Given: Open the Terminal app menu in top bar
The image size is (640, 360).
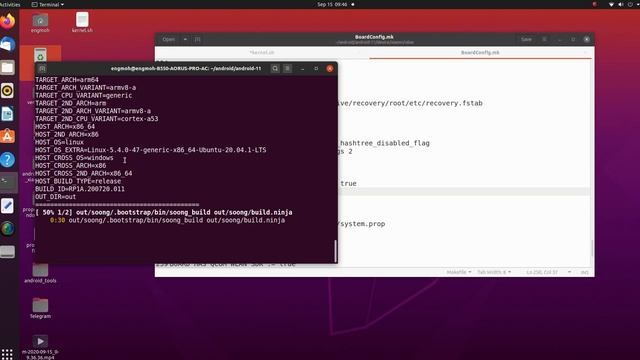Looking at the screenshot, I should (x=48, y=4).
